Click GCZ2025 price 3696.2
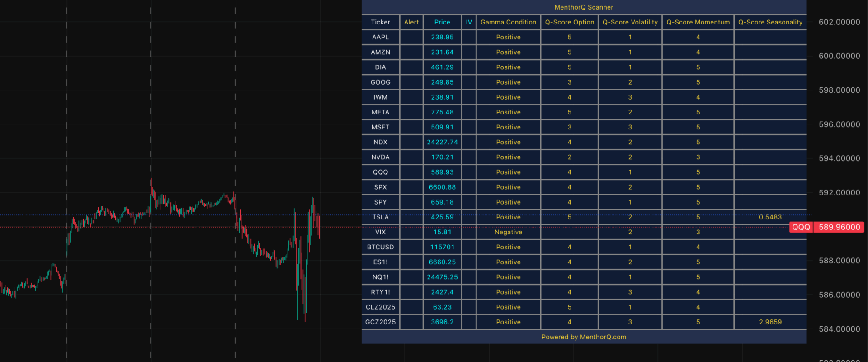This screenshot has width=868, height=362. click(442, 322)
